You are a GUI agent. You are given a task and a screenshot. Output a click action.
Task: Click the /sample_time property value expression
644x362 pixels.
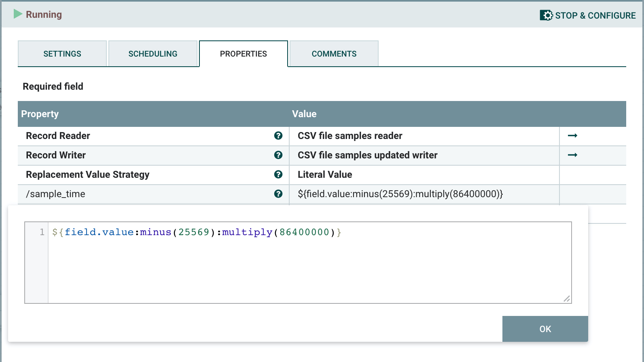pyautogui.click(x=400, y=194)
